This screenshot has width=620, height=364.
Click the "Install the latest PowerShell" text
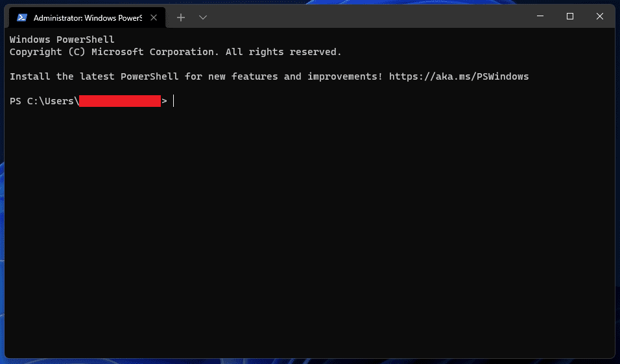click(x=94, y=76)
